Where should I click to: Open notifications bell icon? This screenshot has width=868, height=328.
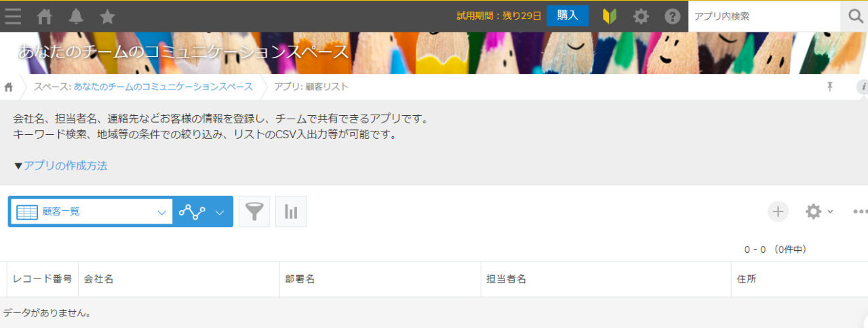click(x=76, y=17)
